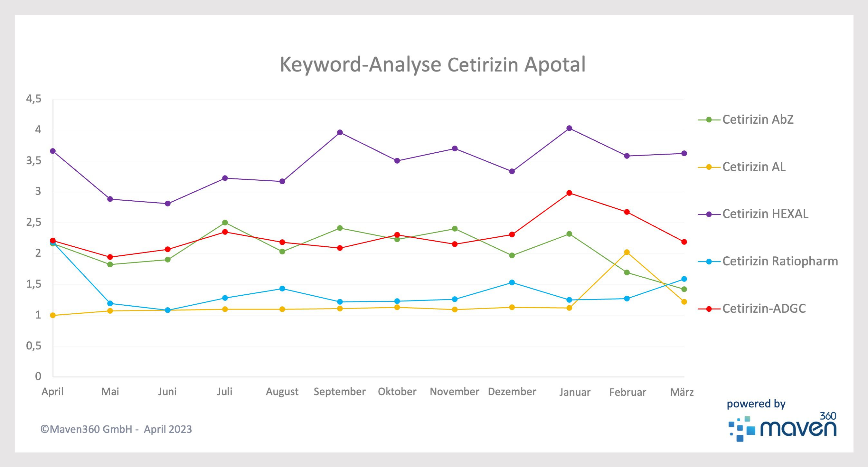Click the chart title Keyword-Analyse Cetirizin Apotal
This screenshot has height=467, width=868.
[x=433, y=64]
